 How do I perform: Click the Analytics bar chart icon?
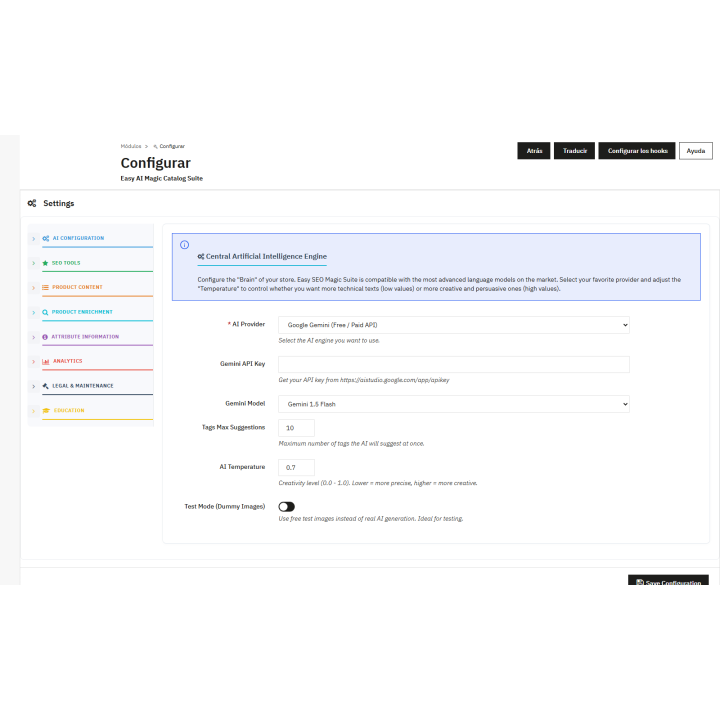tap(45, 361)
